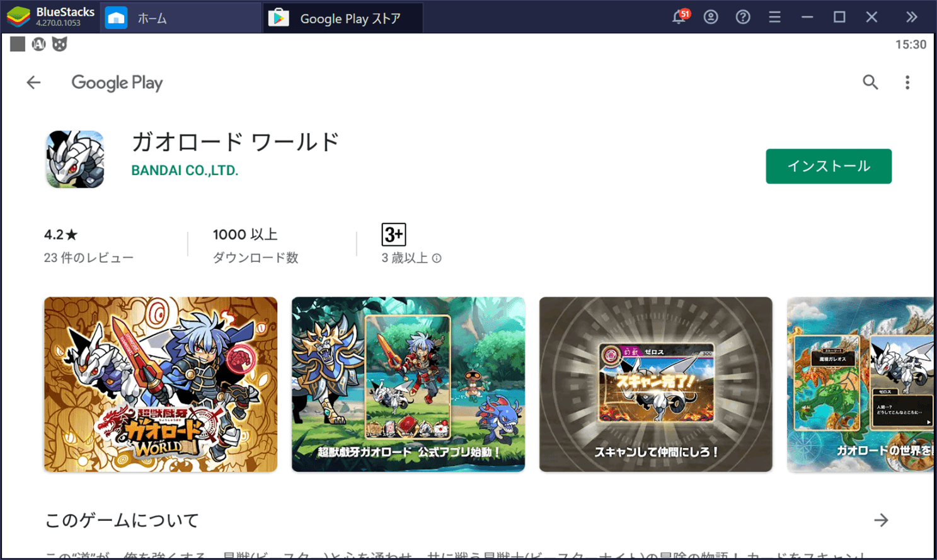The width and height of the screenshot is (937, 560).
Task: Click the このゲームについて heading
Action: click(122, 520)
